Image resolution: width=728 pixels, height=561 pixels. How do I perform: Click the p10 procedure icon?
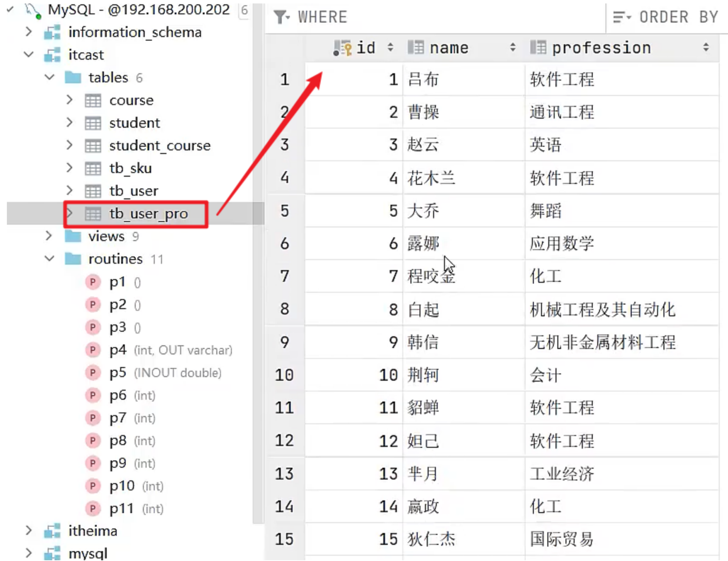[x=93, y=486]
